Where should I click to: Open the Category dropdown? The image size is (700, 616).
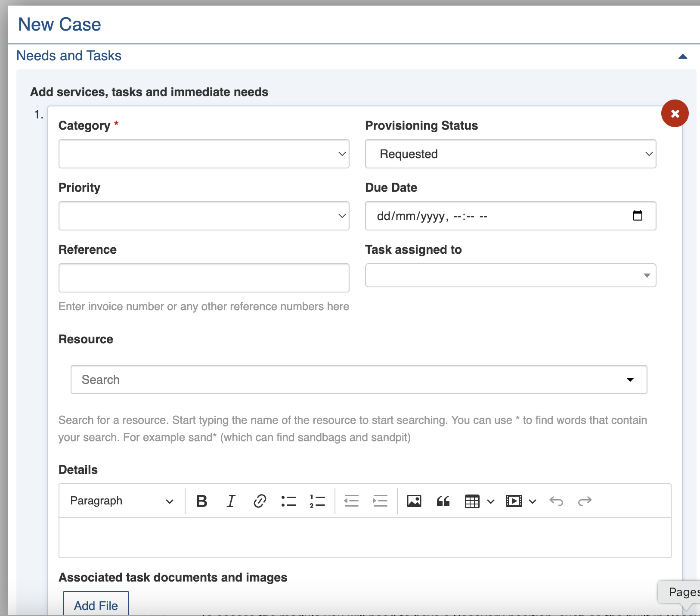click(x=204, y=154)
